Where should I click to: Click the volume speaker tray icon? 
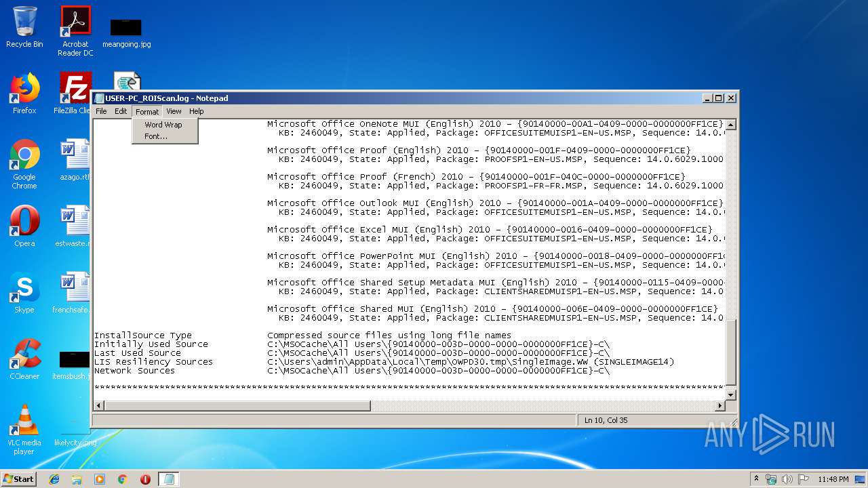coord(787,479)
